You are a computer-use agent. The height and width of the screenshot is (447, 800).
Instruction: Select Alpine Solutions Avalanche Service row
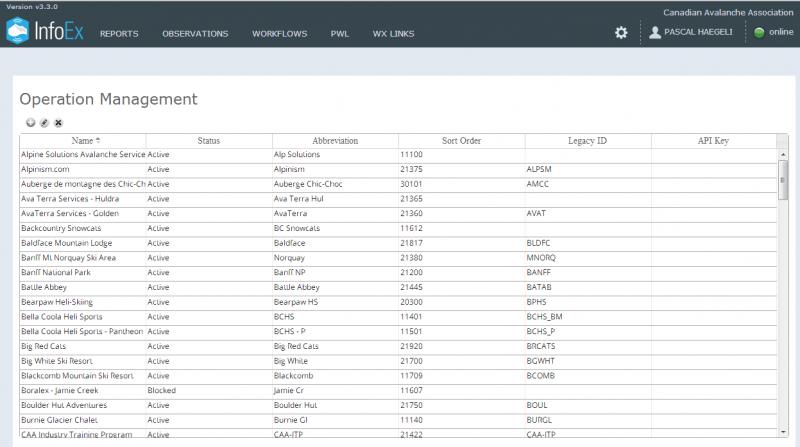point(398,155)
